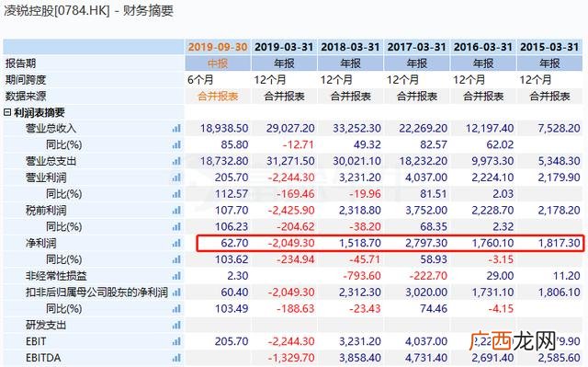Open chart icon for EBIT row
The height and width of the screenshot is (367, 588).
[x=176, y=341]
